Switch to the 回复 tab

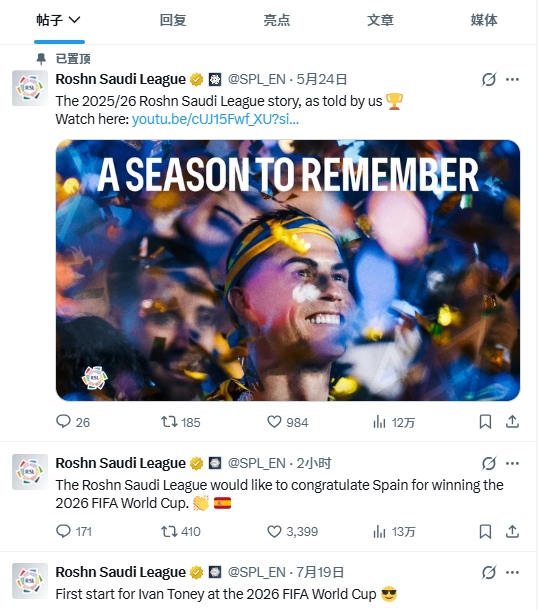[173, 20]
